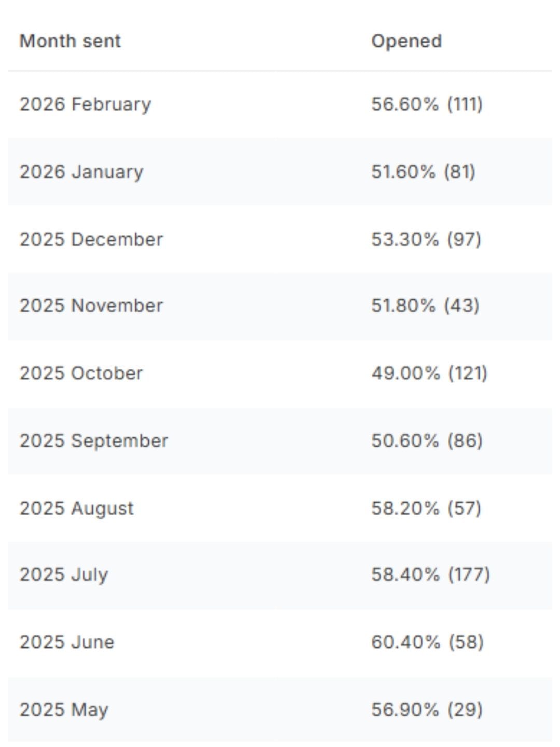Screen dimensions: 560x747
Task: Select the 2025 July row label
Action: tap(64, 574)
